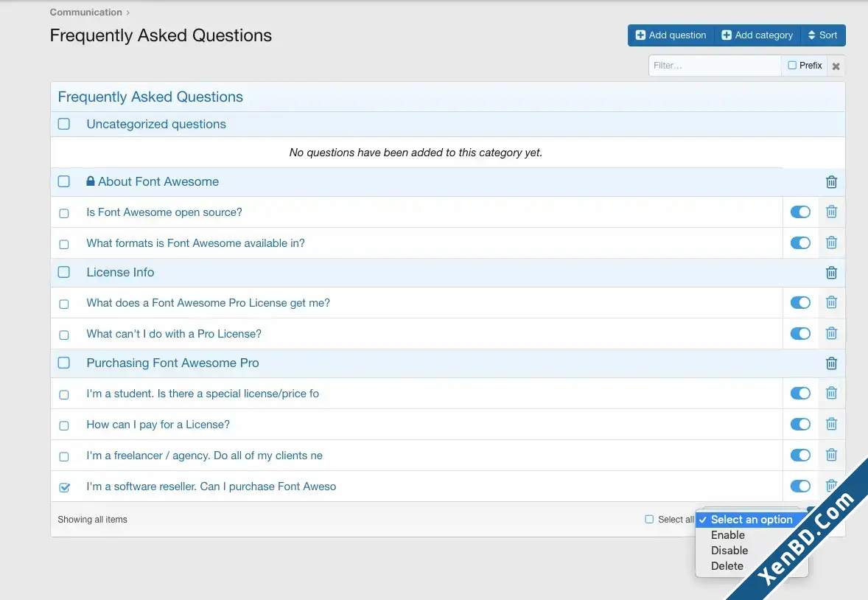Check the License Info category checkbox

pyautogui.click(x=64, y=272)
